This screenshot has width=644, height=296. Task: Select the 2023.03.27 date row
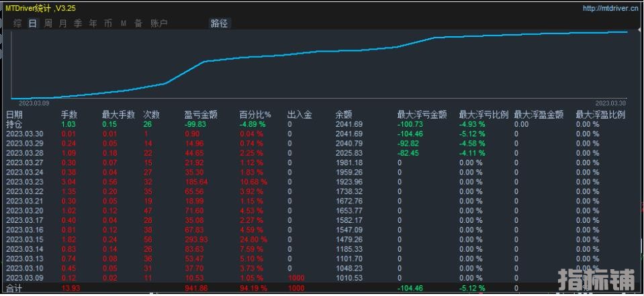(x=25, y=162)
